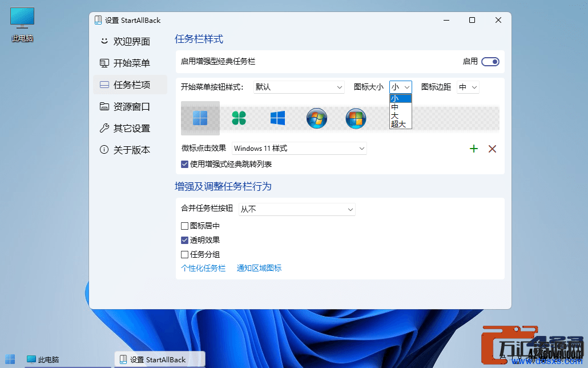This screenshot has width=588, height=368.
Task: Open the 通知区域图标 link
Action: pos(259,268)
